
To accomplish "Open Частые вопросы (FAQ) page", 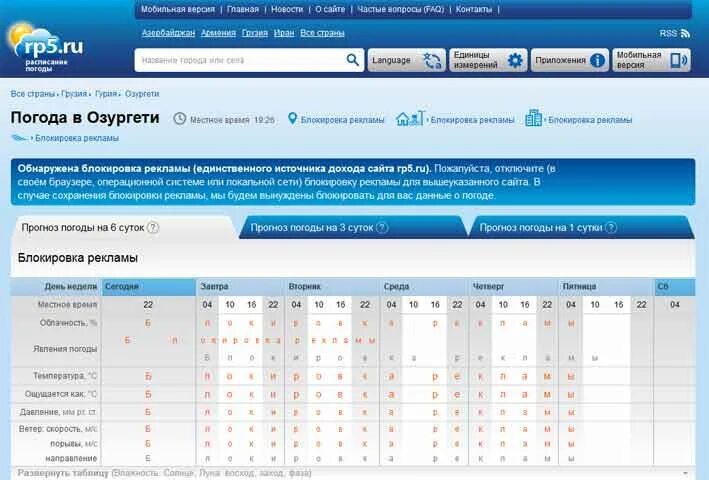I will 401,9.
